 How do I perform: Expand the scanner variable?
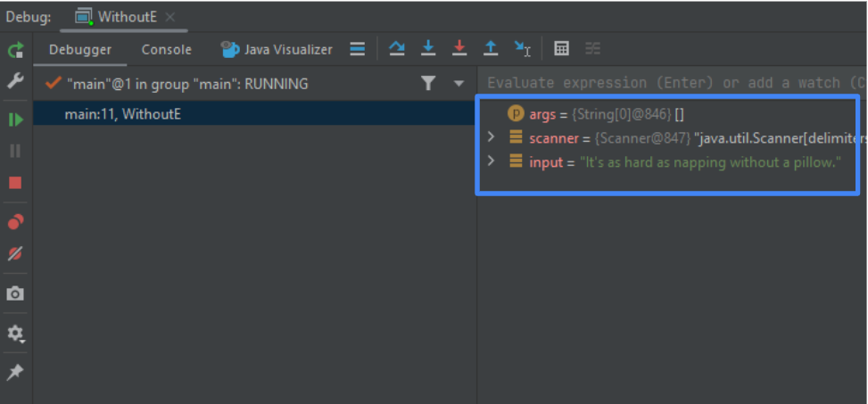pos(491,137)
